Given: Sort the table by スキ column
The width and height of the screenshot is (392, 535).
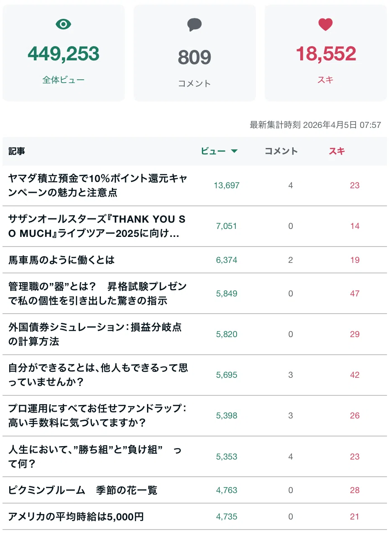Looking at the screenshot, I should point(337,151).
